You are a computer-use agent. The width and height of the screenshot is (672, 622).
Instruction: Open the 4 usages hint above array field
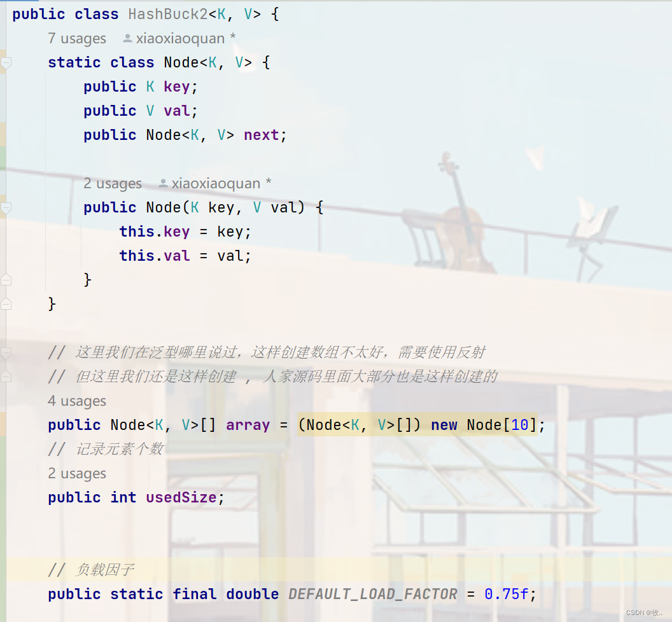(x=77, y=401)
